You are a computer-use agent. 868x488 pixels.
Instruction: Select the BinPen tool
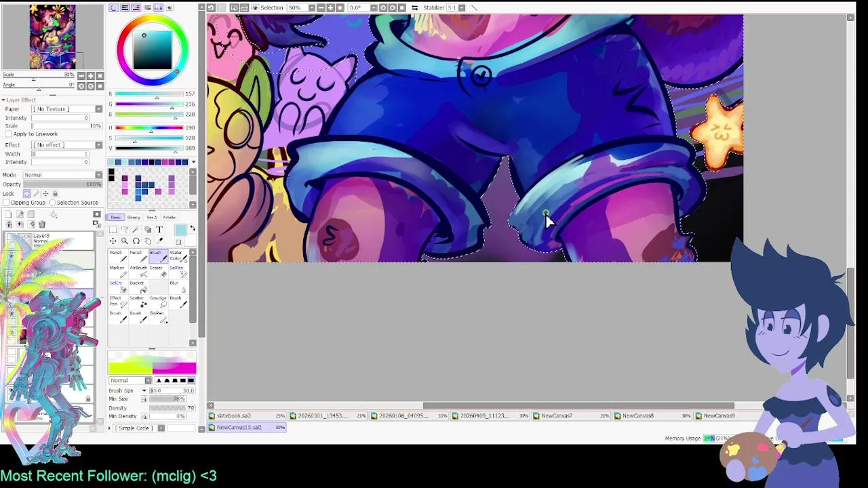click(x=158, y=317)
